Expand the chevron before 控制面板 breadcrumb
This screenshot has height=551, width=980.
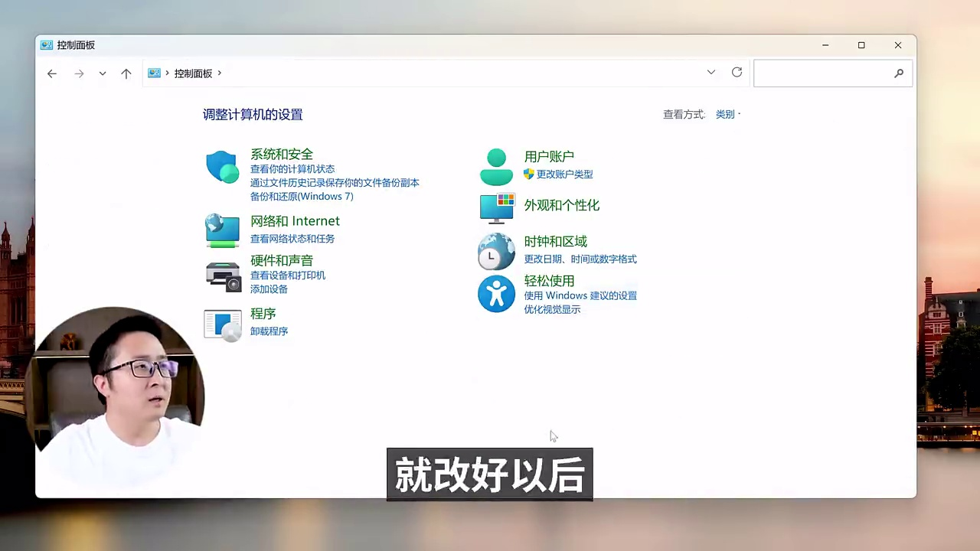167,73
